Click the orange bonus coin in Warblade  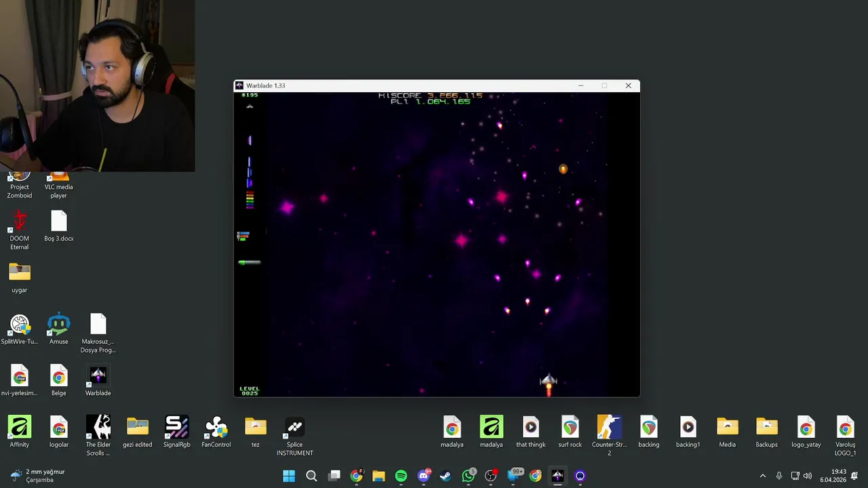pyautogui.click(x=563, y=169)
